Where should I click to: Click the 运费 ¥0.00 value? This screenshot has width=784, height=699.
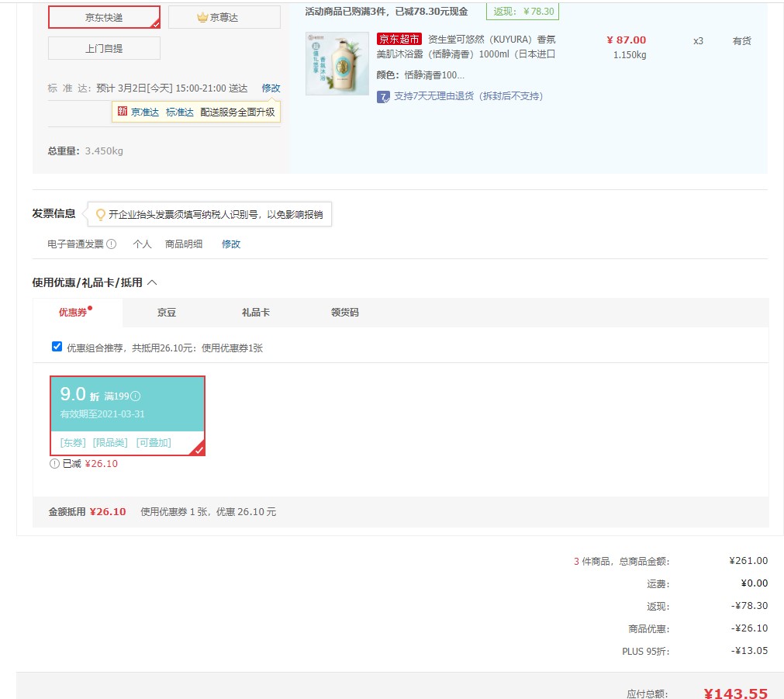[755, 583]
